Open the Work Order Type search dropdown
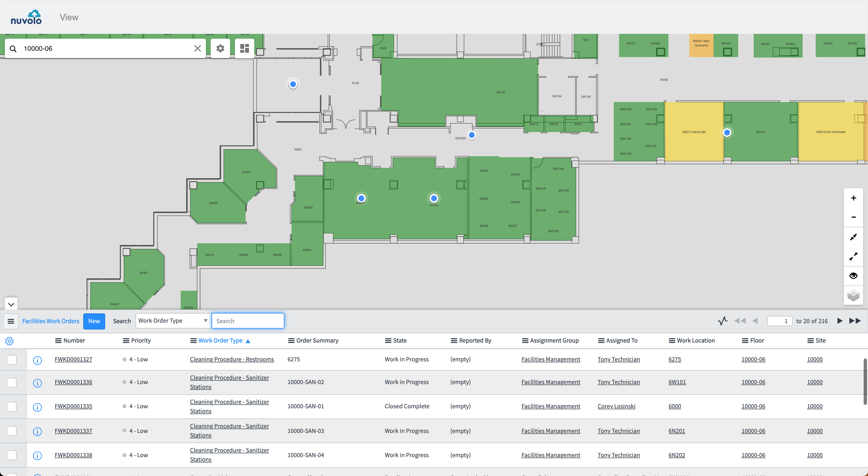The height and width of the screenshot is (476, 868). click(173, 321)
